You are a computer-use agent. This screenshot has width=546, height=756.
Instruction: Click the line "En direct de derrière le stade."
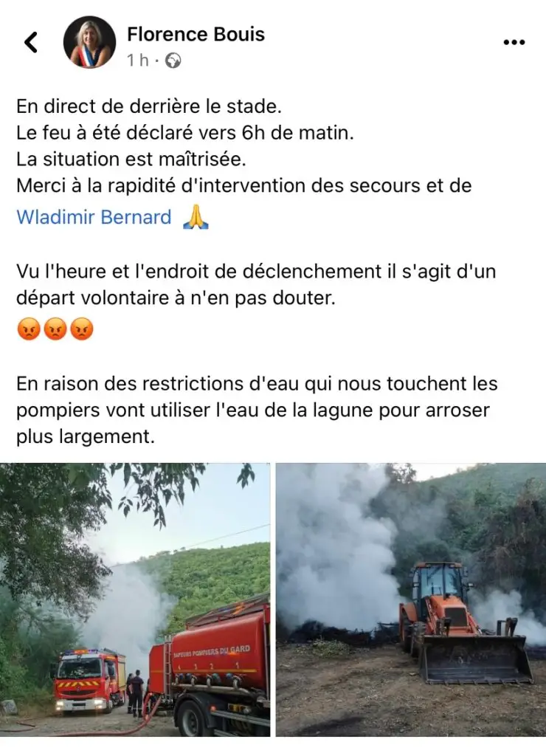click(x=149, y=106)
